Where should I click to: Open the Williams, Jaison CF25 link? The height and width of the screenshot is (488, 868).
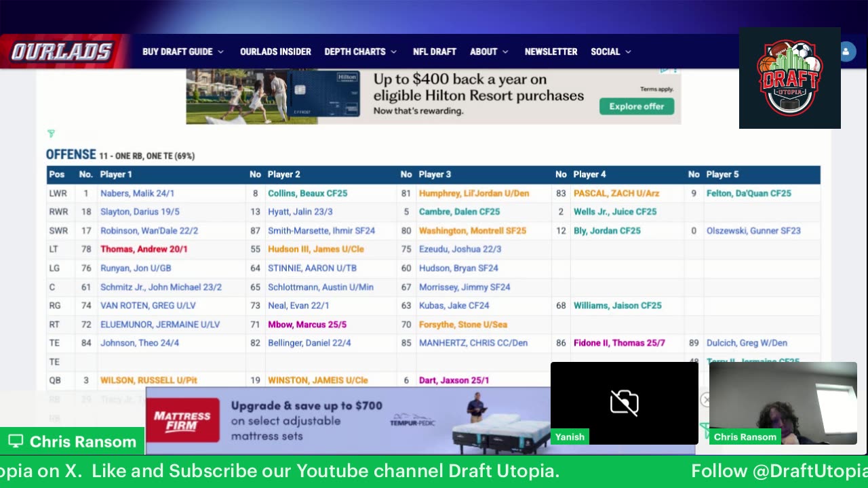coord(617,305)
